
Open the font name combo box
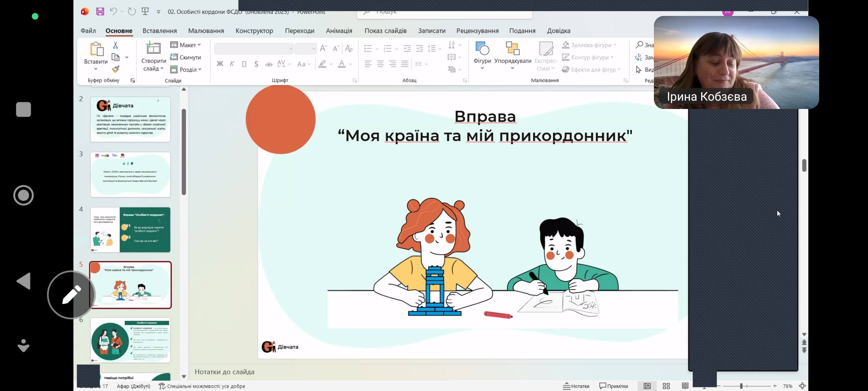pos(254,49)
